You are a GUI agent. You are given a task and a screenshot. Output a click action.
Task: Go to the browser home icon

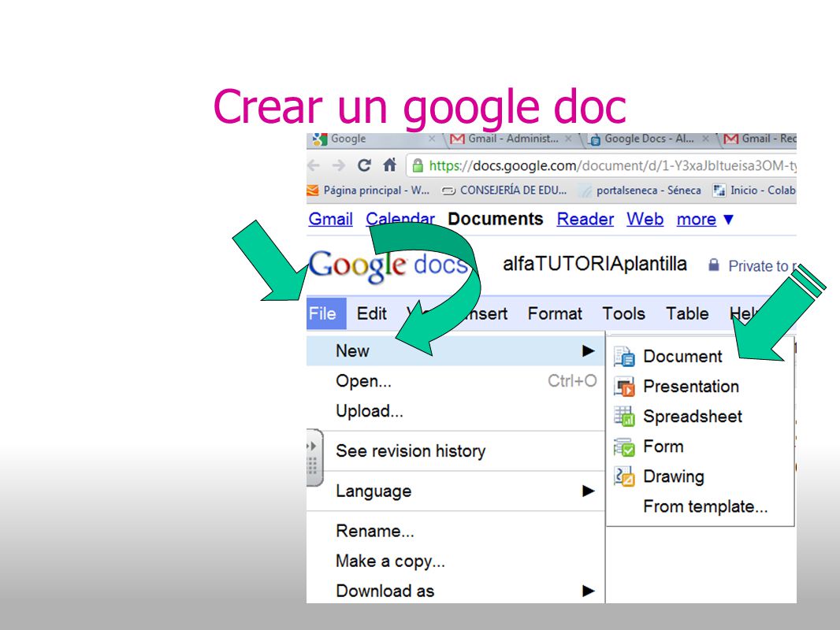(x=390, y=165)
